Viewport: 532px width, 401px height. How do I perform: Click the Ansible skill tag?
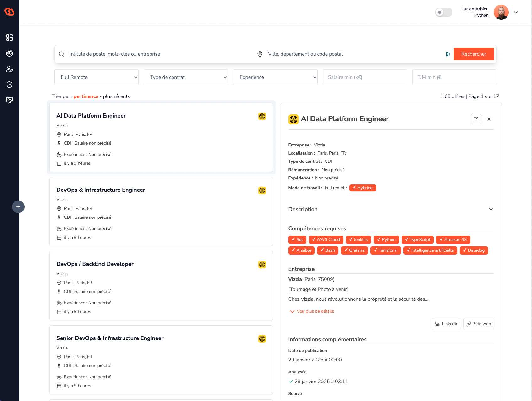pyautogui.click(x=301, y=250)
